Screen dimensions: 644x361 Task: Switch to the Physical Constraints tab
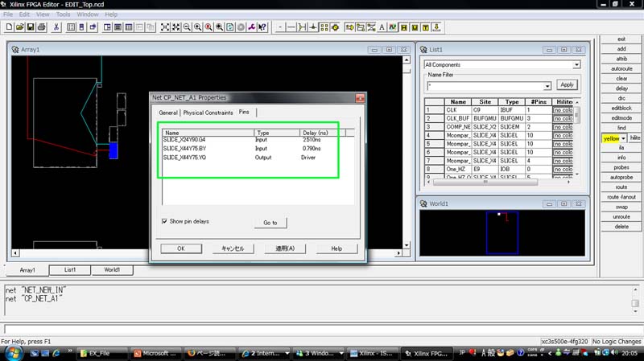(208, 113)
